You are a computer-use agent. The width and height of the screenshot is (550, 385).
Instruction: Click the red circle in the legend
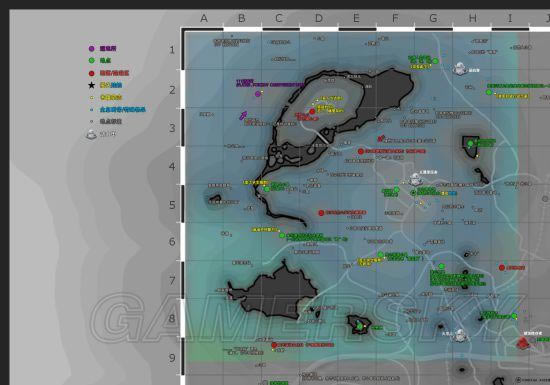coord(92,73)
